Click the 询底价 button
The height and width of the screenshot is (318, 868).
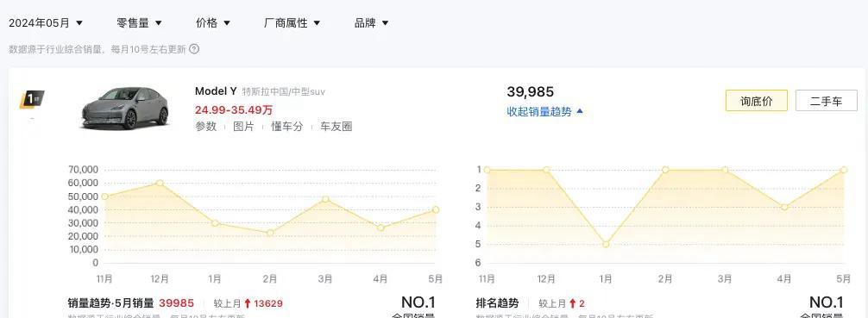(x=756, y=101)
